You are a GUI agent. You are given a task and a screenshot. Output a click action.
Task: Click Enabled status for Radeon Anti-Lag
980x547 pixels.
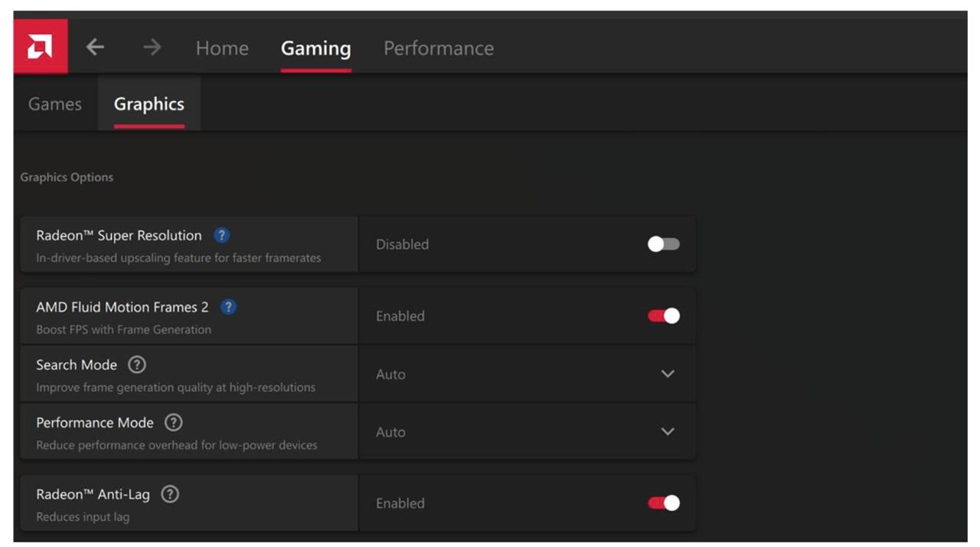400,503
